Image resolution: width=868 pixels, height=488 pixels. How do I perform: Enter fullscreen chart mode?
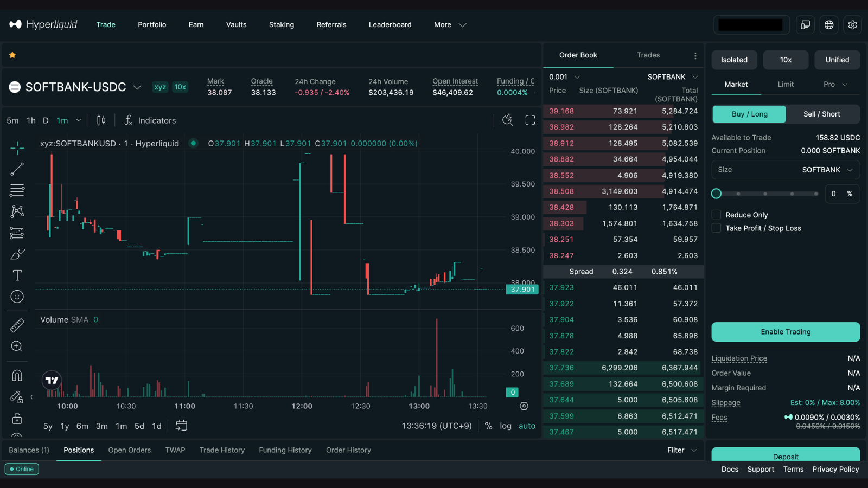pos(530,120)
